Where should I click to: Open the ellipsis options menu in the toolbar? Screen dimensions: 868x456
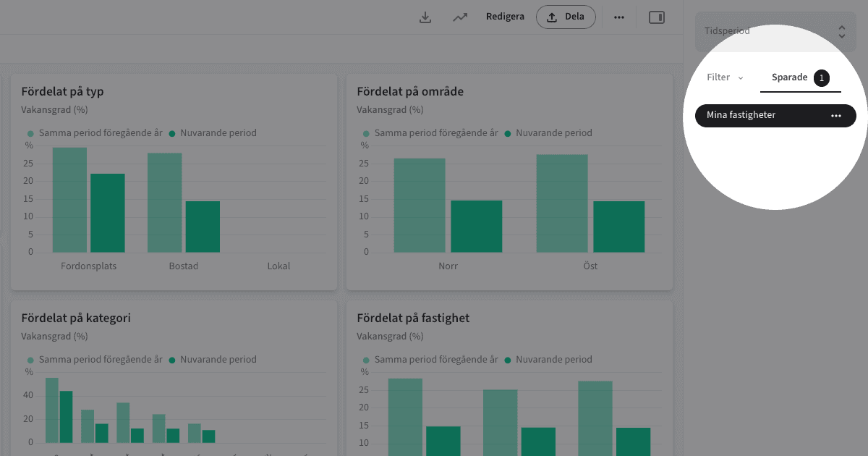tap(618, 17)
